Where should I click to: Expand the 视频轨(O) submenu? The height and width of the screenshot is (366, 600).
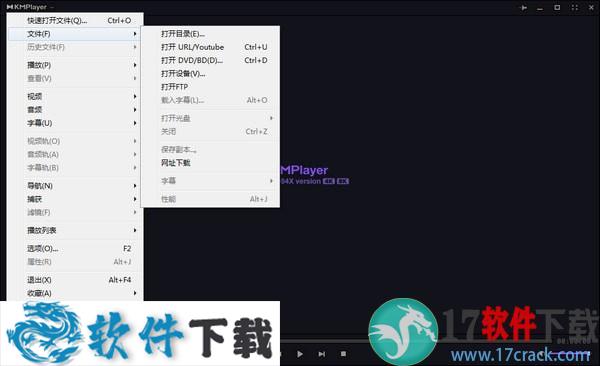point(75,141)
